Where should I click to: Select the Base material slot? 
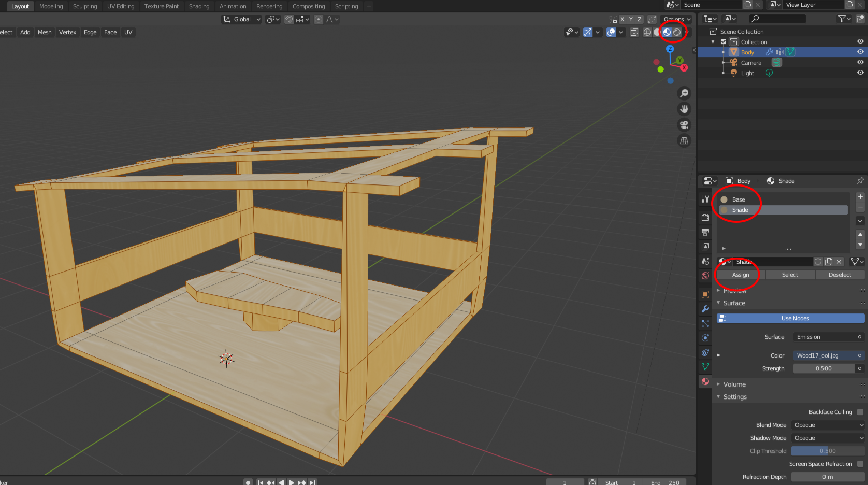(x=738, y=199)
